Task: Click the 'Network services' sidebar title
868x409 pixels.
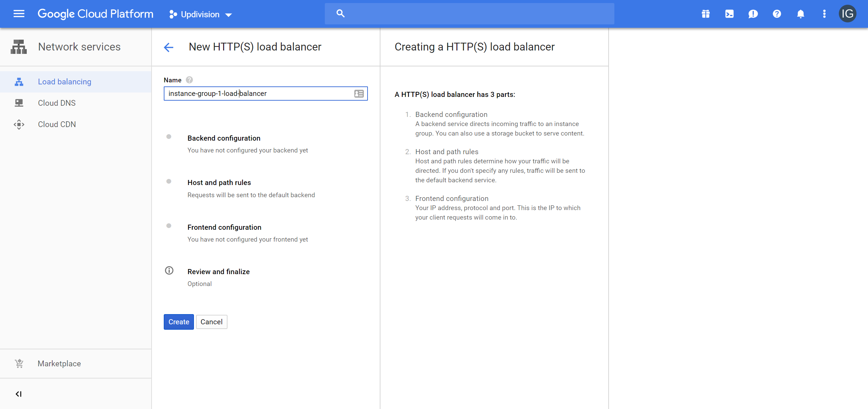Action: 79,47
